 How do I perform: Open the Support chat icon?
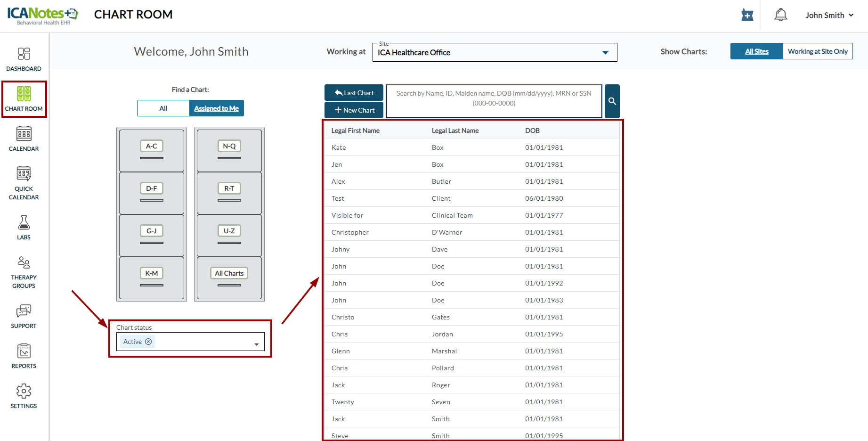(x=24, y=316)
